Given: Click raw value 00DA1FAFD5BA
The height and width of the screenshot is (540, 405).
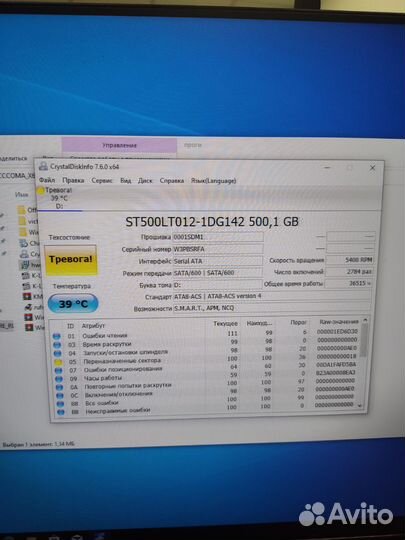Looking at the screenshot, I should tap(336, 364).
